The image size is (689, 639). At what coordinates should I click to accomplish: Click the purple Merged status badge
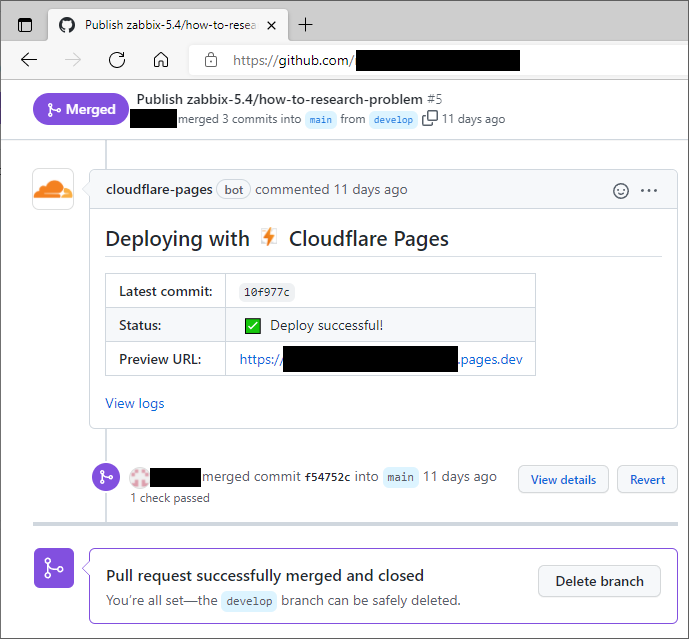click(81, 109)
